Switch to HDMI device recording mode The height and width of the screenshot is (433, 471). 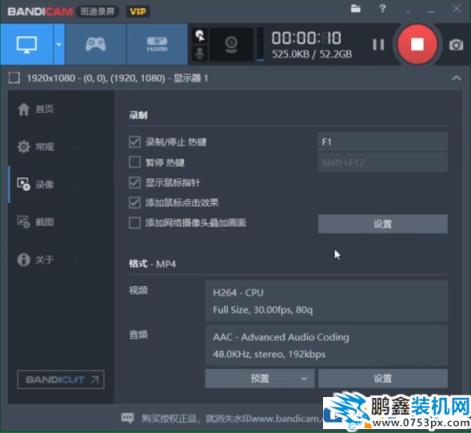pos(157,44)
